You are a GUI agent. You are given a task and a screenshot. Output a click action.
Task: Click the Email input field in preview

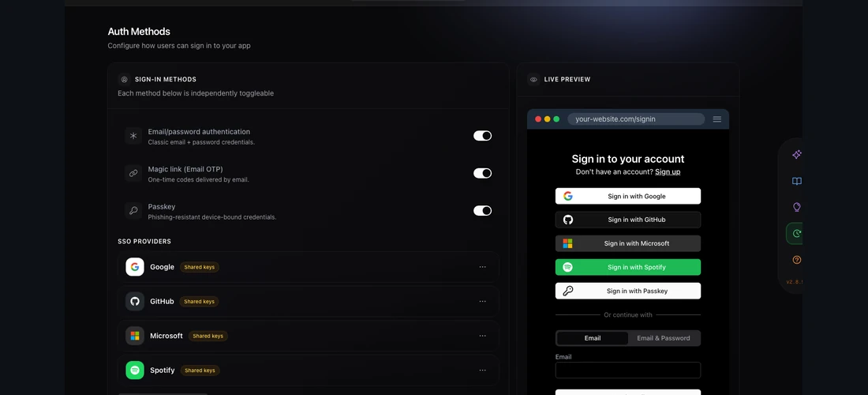pyautogui.click(x=628, y=370)
